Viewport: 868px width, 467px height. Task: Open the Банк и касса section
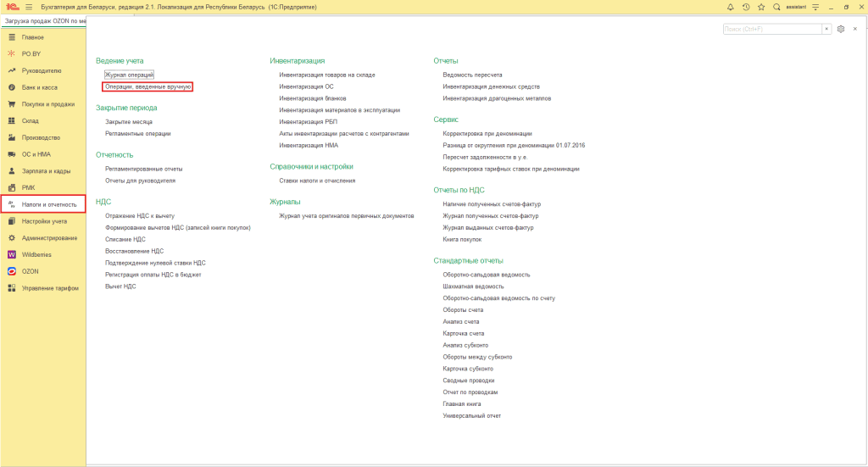[39, 87]
